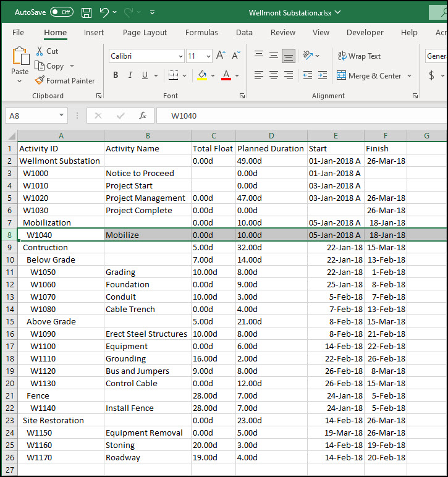Click cell containing Equipment Removal
448x477 pixels.
[148, 433]
